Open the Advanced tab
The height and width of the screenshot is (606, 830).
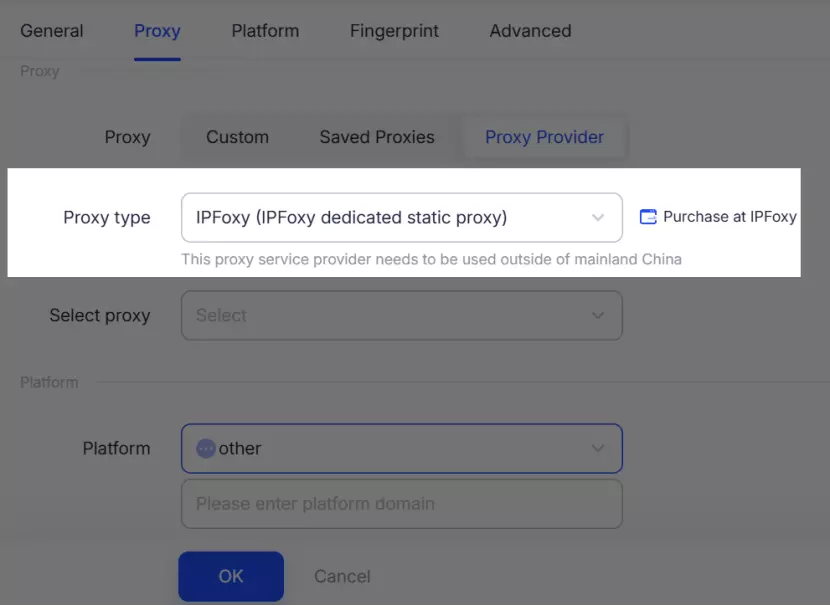530,31
